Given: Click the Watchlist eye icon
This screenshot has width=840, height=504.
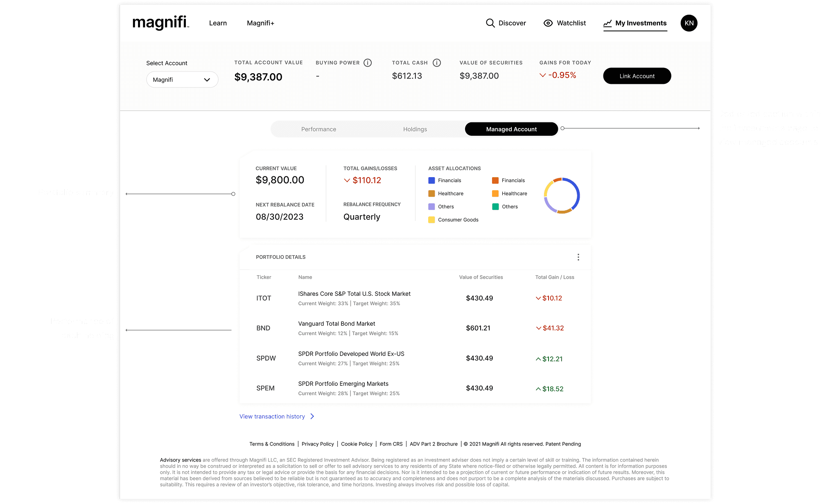Looking at the screenshot, I should tap(548, 23).
